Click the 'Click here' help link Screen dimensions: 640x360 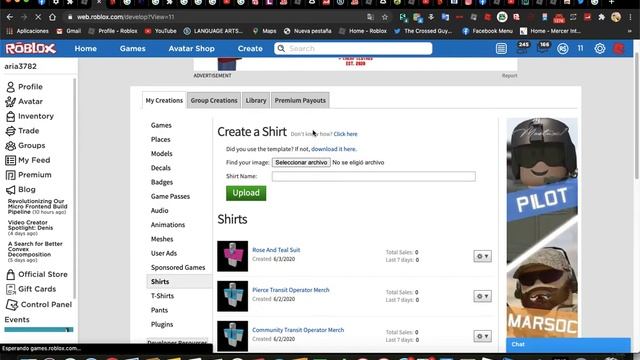click(x=345, y=134)
